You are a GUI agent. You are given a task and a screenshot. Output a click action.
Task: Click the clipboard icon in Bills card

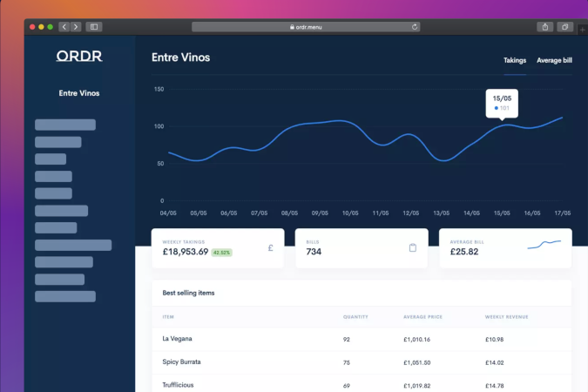click(x=413, y=248)
